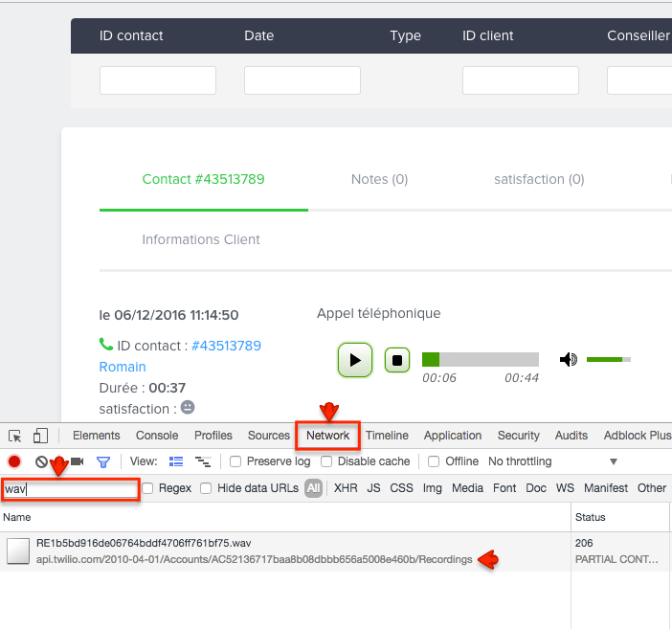Filter requests by JS
The width and height of the screenshot is (672, 629).
(373, 488)
